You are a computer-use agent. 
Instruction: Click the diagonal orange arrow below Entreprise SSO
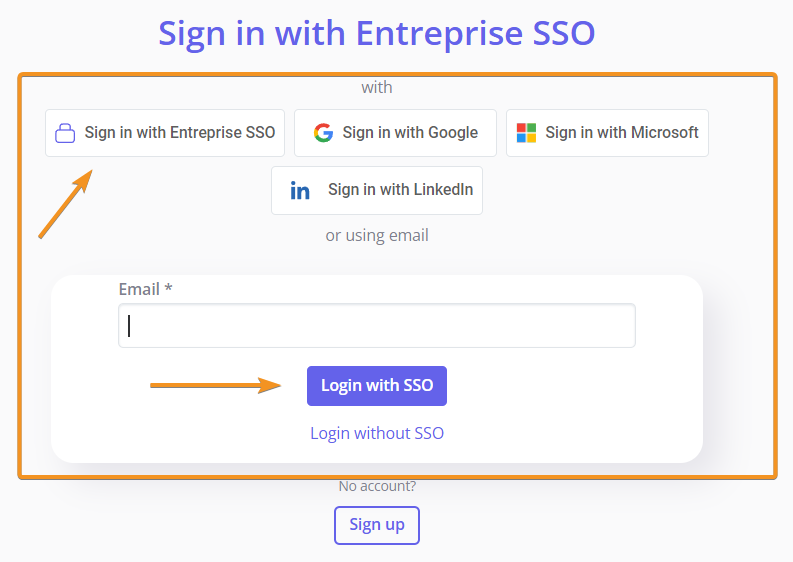(66, 204)
